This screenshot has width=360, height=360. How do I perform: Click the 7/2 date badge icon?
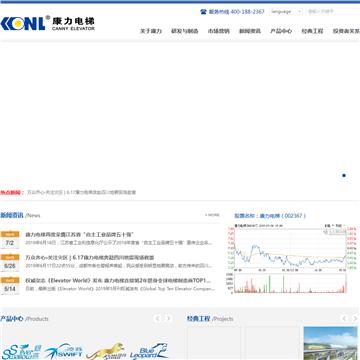10,239
